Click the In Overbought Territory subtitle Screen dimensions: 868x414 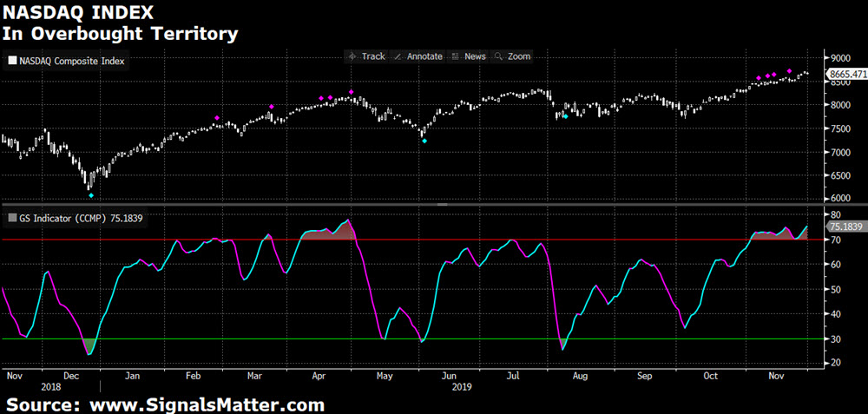120,34
